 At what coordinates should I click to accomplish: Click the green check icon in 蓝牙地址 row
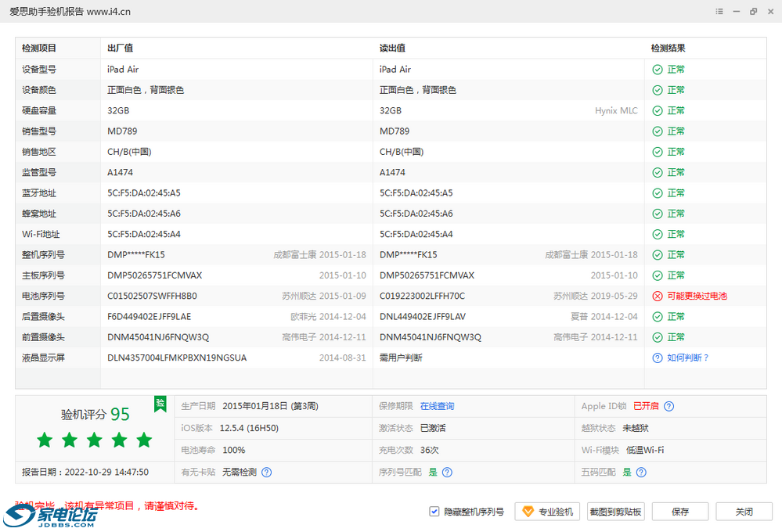658,193
